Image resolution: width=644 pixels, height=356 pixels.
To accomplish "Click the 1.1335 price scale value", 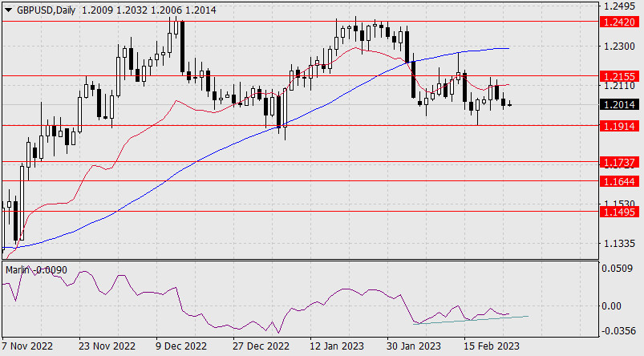I will point(619,244).
